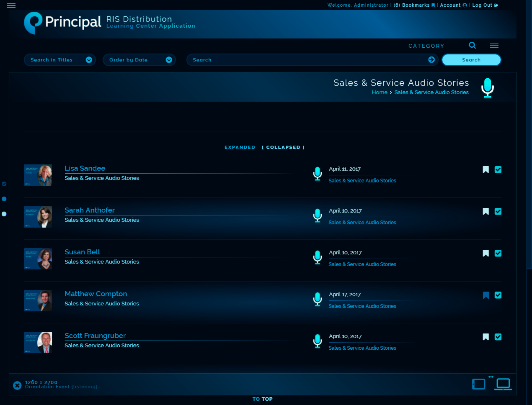Open the Scott Fraungruber title link
The image size is (532, 405).
point(95,336)
